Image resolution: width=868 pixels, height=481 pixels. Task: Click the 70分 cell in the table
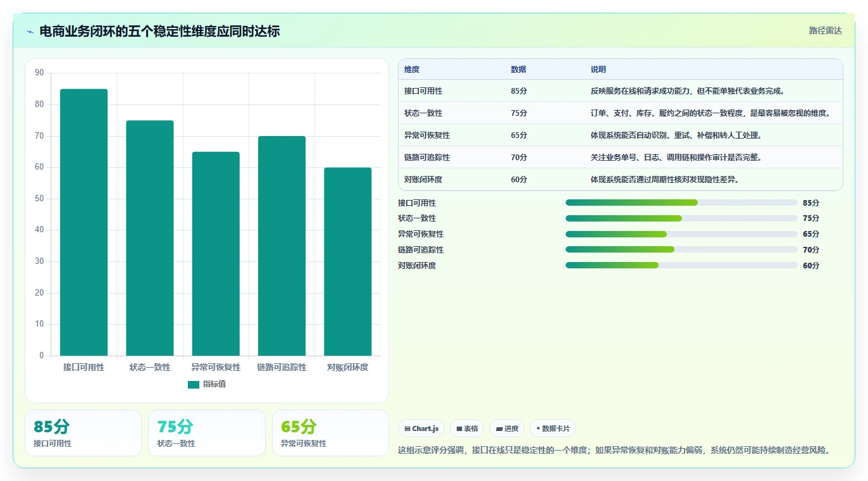pos(519,158)
